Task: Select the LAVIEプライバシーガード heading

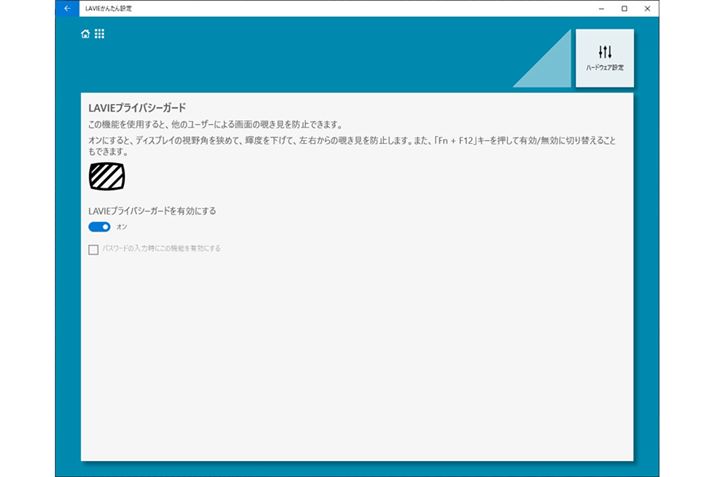Action: click(x=137, y=108)
